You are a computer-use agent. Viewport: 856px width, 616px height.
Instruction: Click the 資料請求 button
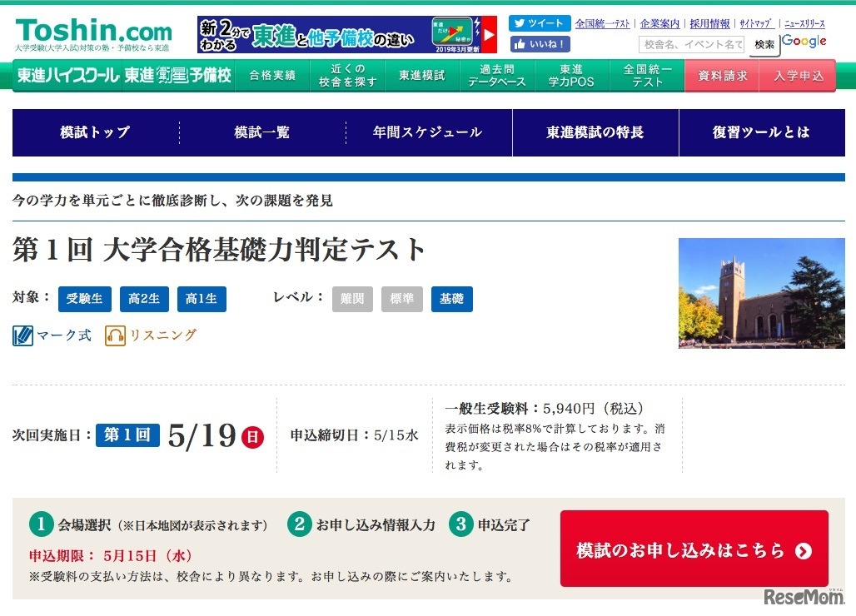(x=724, y=75)
